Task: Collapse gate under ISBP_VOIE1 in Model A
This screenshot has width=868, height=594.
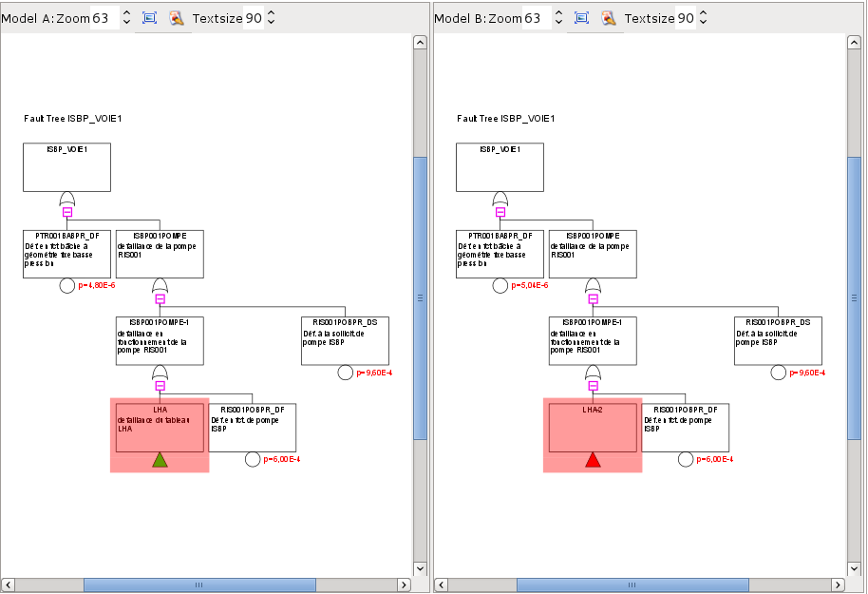Action: point(67,212)
